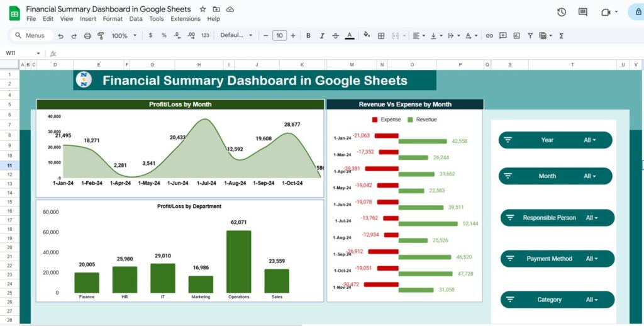
Task: Open the Extensions menu
Action: click(x=186, y=19)
